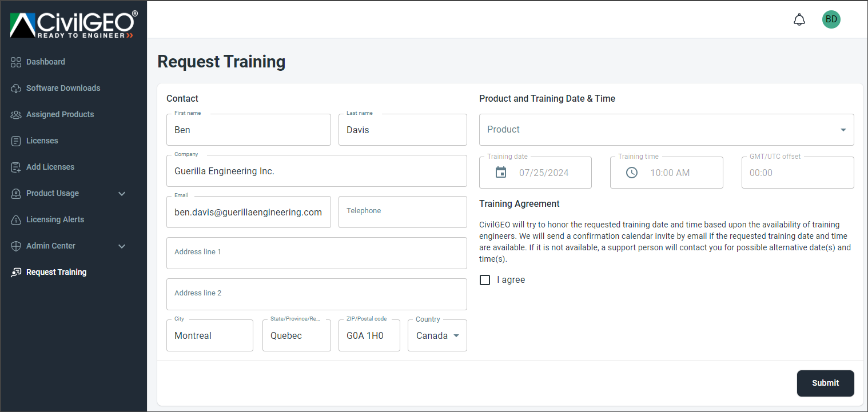Image resolution: width=868 pixels, height=412 pixels.
Task: Expand the Admin Center chevron
Action: (x=122, y=246)
